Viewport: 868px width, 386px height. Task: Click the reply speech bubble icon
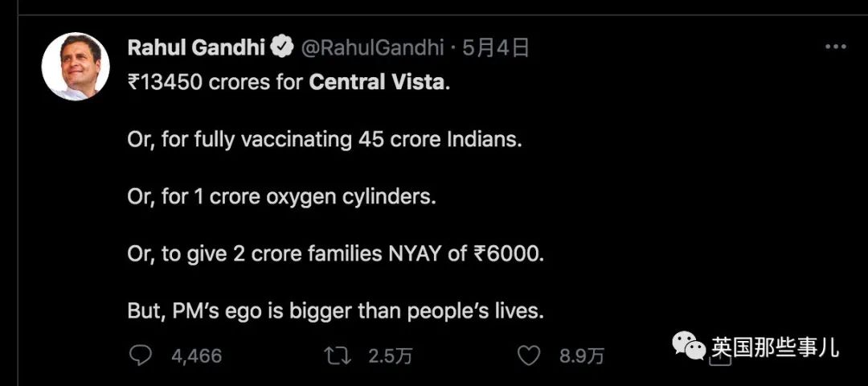(x=140, y=355)
